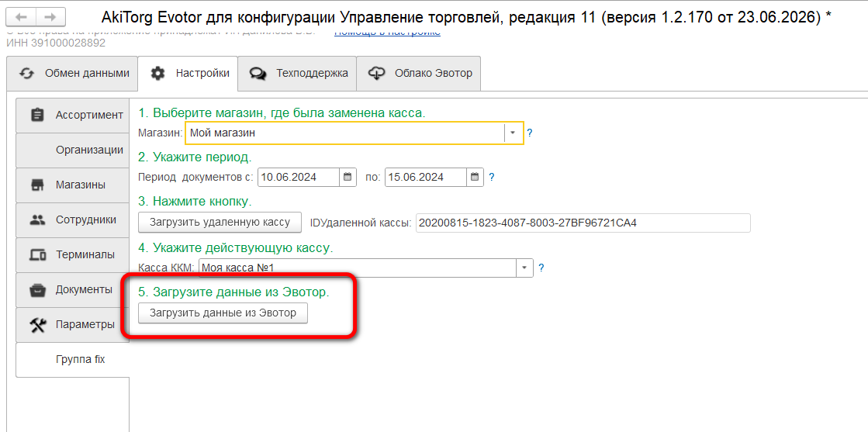The image size is (868, 432).
Task: Expand the Магазин dropdown arrow
Action: [x=514, y=133]
